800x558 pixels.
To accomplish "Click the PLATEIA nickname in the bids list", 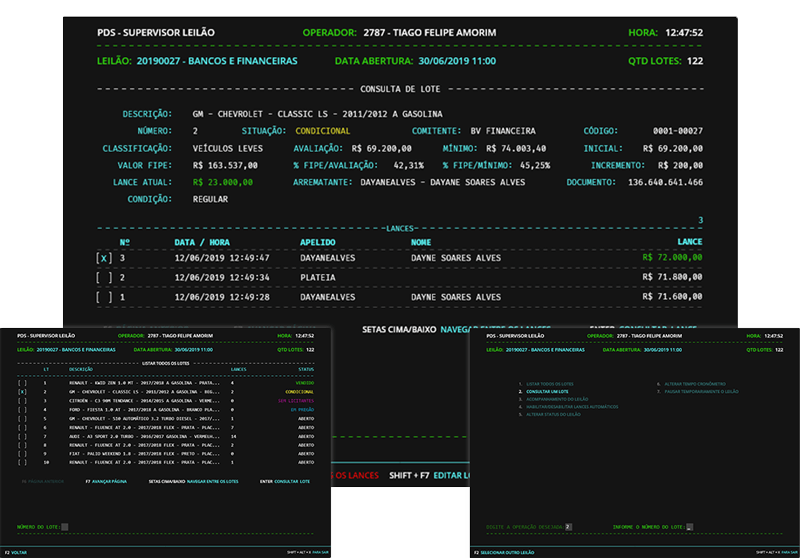I will click(x=317, y=277).
